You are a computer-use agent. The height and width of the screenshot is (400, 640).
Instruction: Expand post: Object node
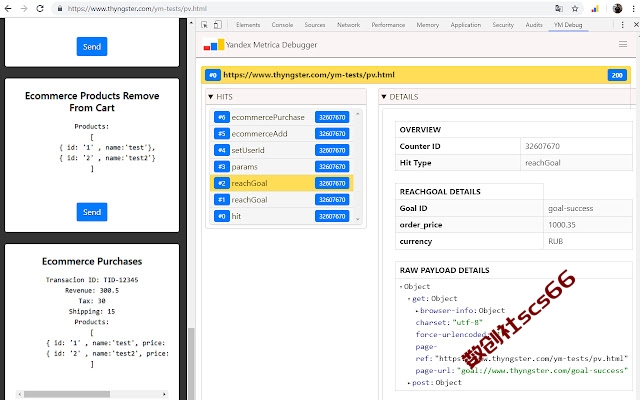[x=409, y=383]
